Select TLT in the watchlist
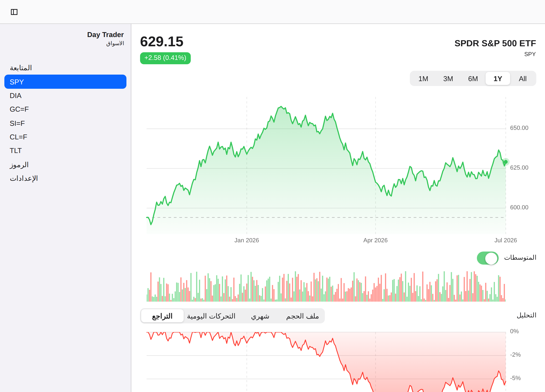Image resolution: width=545 pixels, height=392 pixels. (x=65, y=151)
